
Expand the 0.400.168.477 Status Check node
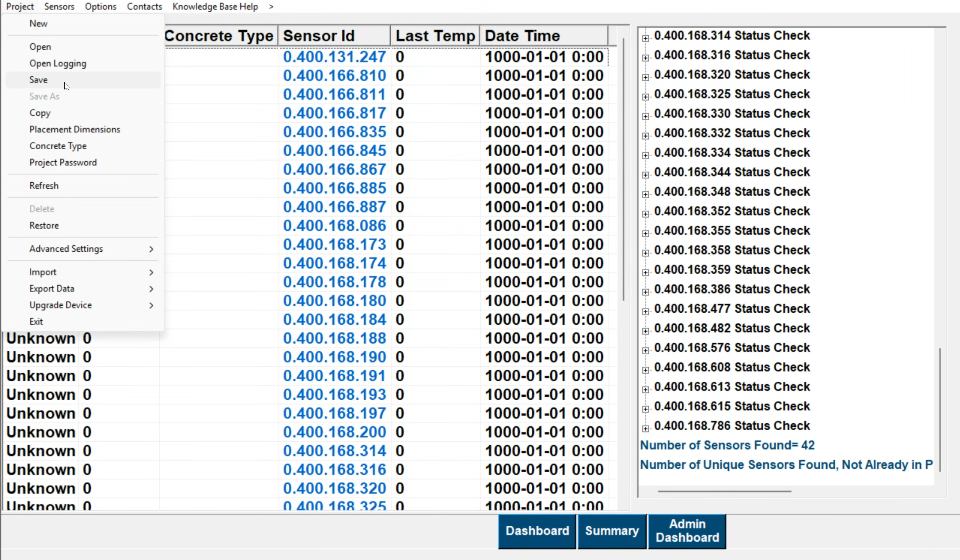645,312
